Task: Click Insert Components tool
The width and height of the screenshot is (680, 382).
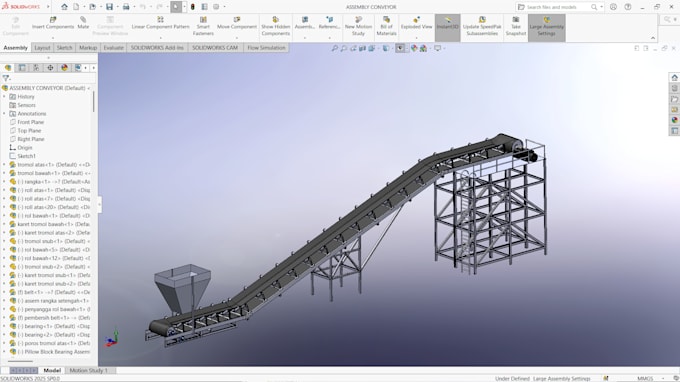Action: [x=53, y=23]
